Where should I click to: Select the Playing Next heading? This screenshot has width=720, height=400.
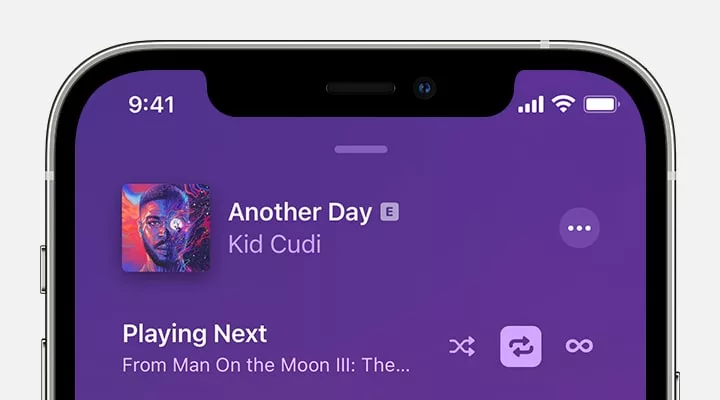[194, 334]
